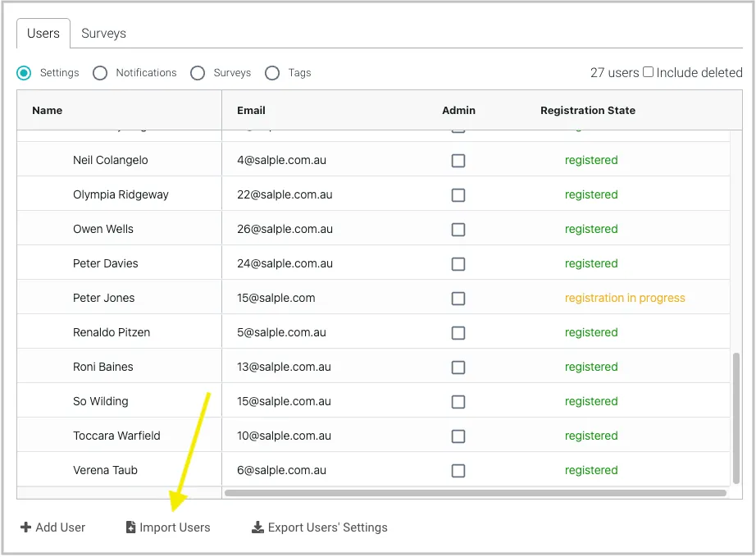
Task: Click the 27 users count text
Action: [x=614, y=72]
